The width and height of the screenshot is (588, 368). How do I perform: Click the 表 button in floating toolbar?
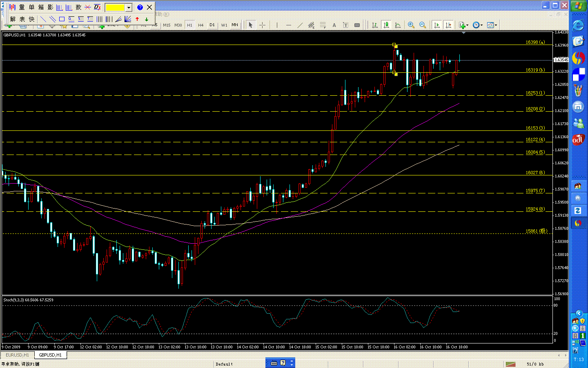22,19
